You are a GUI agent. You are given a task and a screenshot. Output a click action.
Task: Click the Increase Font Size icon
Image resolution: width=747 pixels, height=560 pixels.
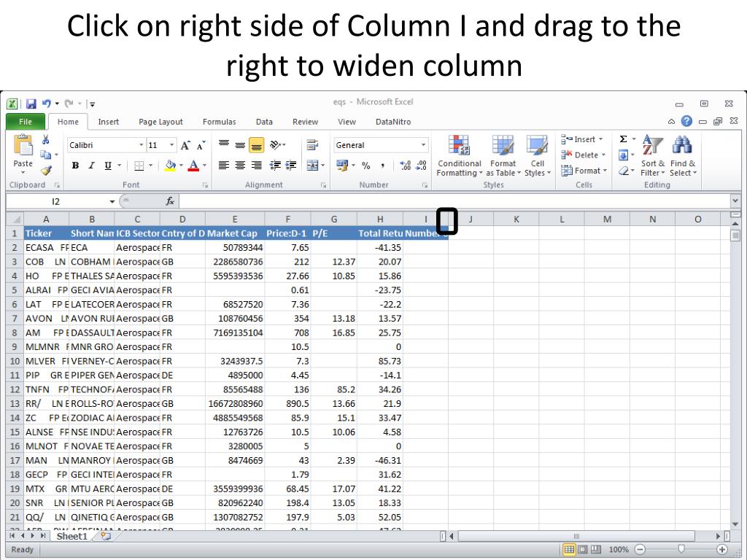(185, 145)
